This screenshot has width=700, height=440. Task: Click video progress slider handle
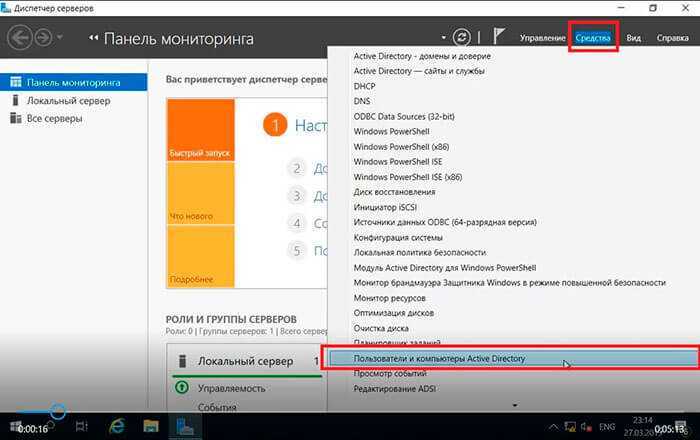pos(58,411)
